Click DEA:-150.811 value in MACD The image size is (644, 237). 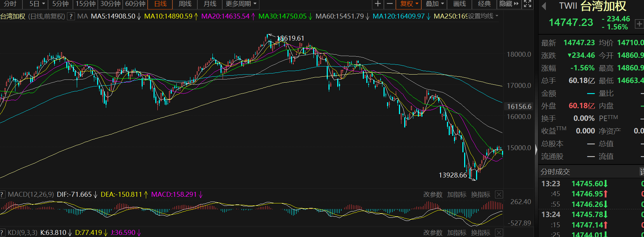pos(121,194)
